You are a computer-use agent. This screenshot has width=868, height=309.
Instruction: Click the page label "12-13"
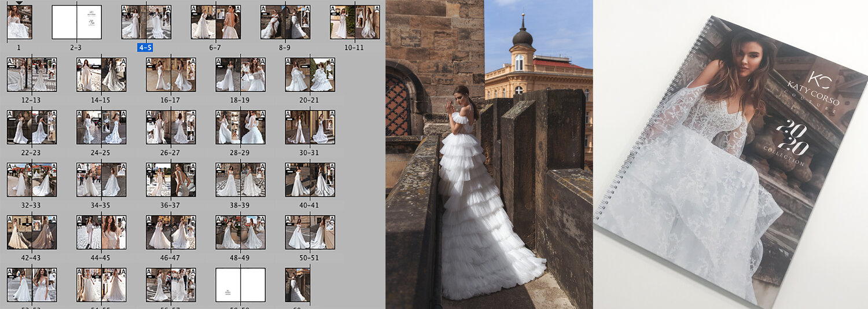31,100
